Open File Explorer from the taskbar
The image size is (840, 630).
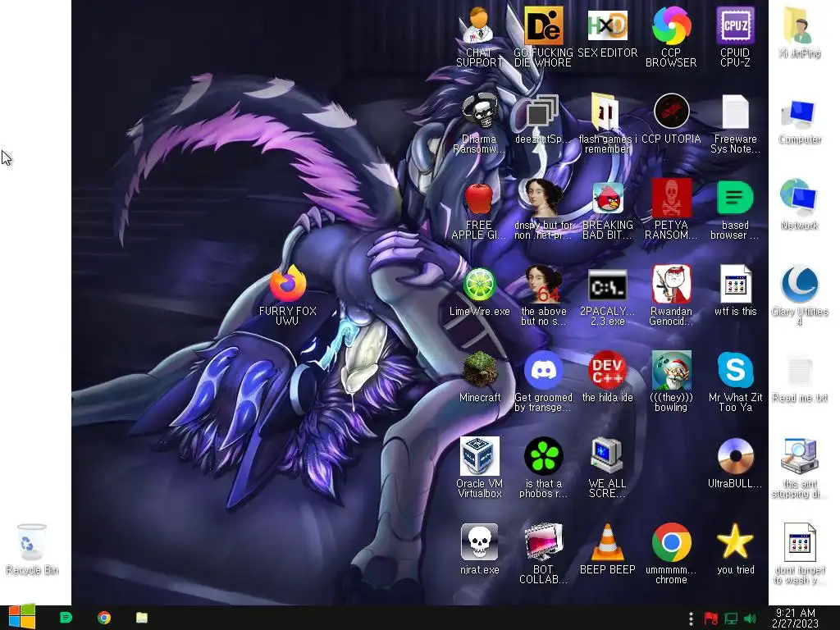coord(142,618)
